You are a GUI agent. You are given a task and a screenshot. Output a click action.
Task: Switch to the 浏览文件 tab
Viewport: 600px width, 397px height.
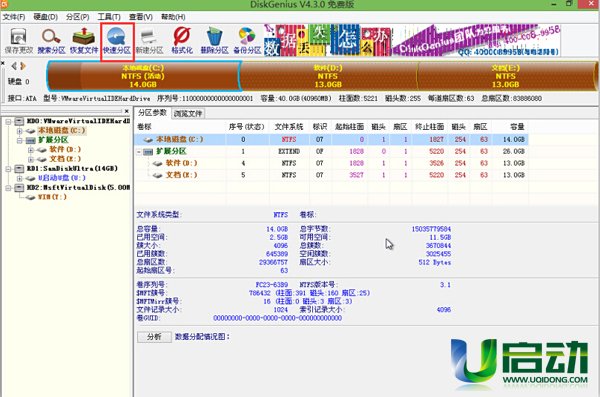tap(188, 114)
